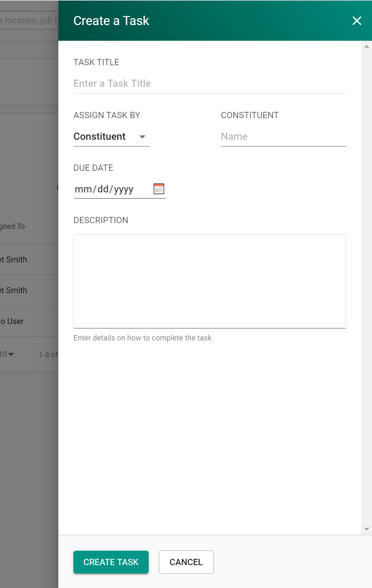Expand the Assign Task By dropdown arrow
This screenshot has width=372, height=588.
click(x=142, y=137)
